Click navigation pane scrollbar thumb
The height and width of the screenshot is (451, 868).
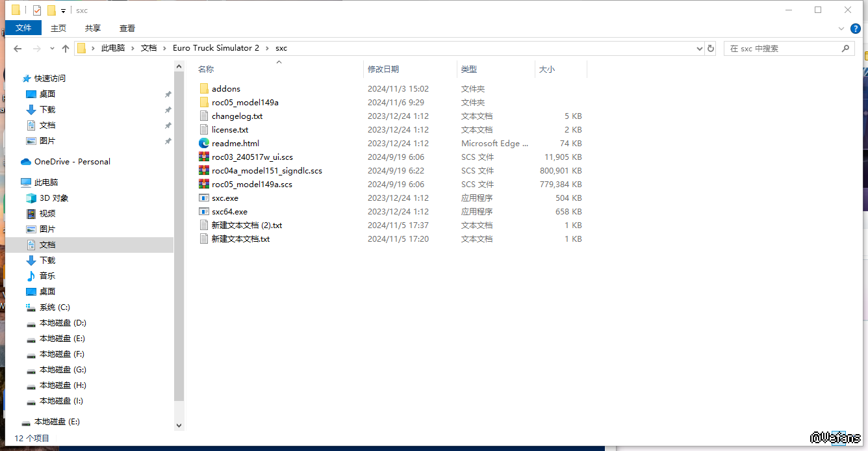tap(179, 235)
